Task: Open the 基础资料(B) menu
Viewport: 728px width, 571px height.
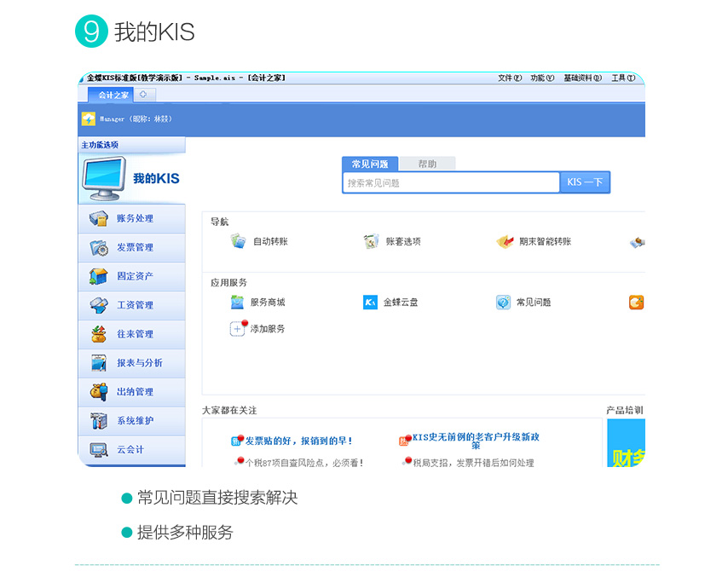Action: pos(581,78)
